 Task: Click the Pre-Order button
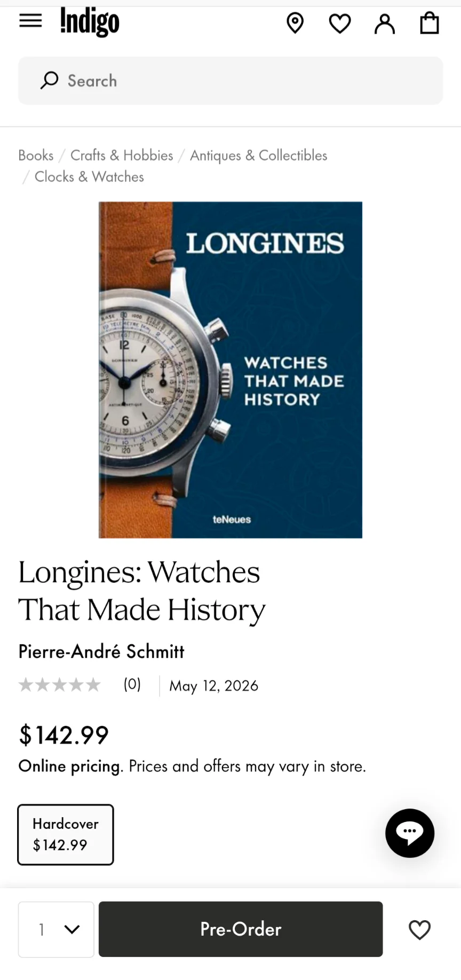(x=241, y=929)
